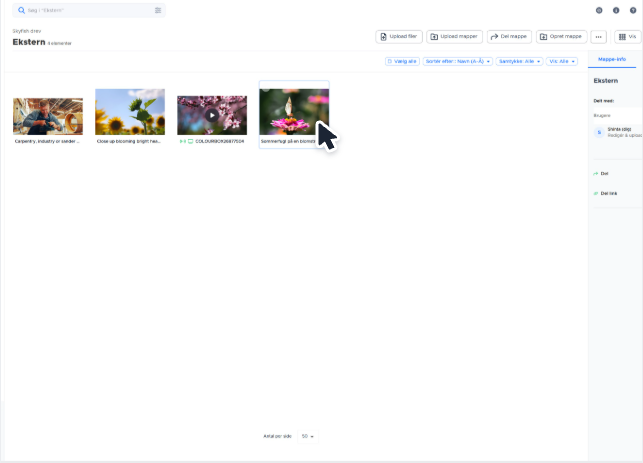Click the Brugere field in Mappe-info
The image size is (643, 463).
[x=618, y=116]
